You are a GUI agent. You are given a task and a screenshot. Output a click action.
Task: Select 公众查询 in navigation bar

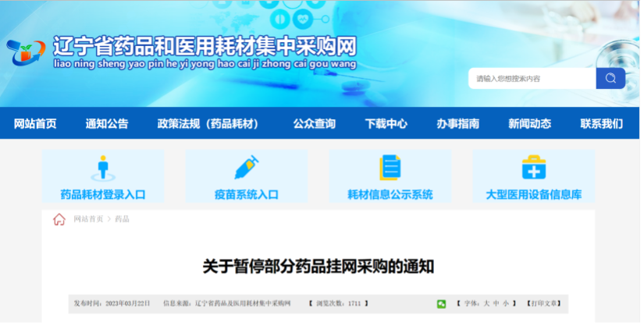pyautogui.click(x=315, y=124)
